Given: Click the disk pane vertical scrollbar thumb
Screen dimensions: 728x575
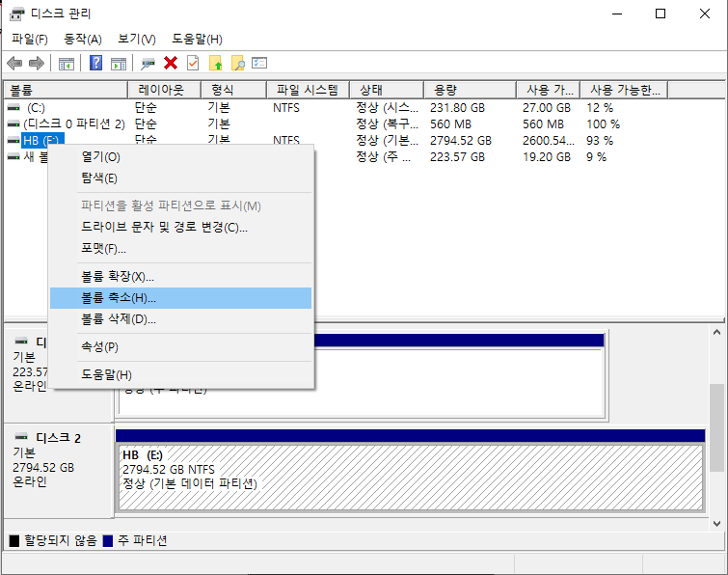Looking at the screenshot, I should tap(716, 427).
